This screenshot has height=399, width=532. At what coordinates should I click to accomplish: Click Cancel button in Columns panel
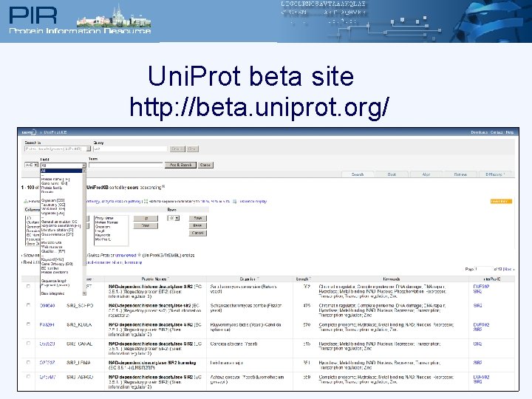(197, 233)
